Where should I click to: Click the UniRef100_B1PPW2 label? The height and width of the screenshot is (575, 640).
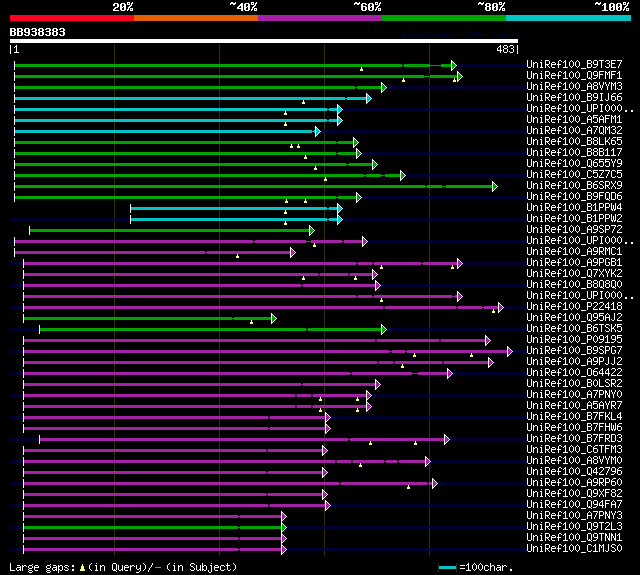pos(574,219)
